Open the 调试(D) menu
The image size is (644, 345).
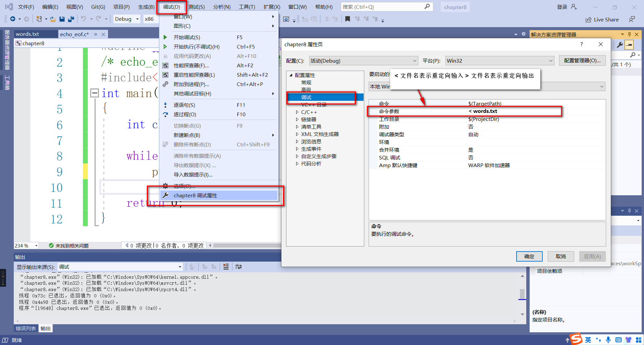(x=171, y=7)
